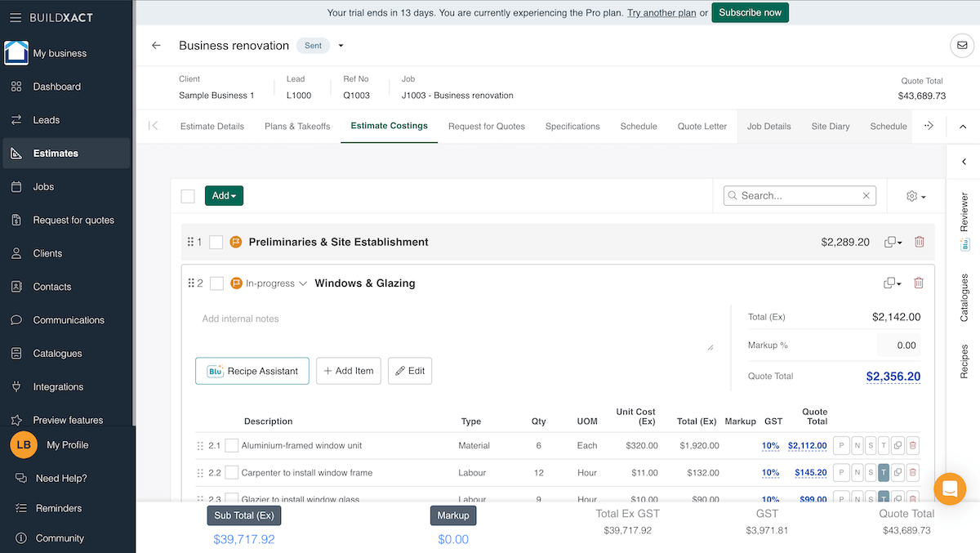Screen dimensions: 980x553
Task: Toggle the T flag on the Carpenter row
Action: coord(883,472)
